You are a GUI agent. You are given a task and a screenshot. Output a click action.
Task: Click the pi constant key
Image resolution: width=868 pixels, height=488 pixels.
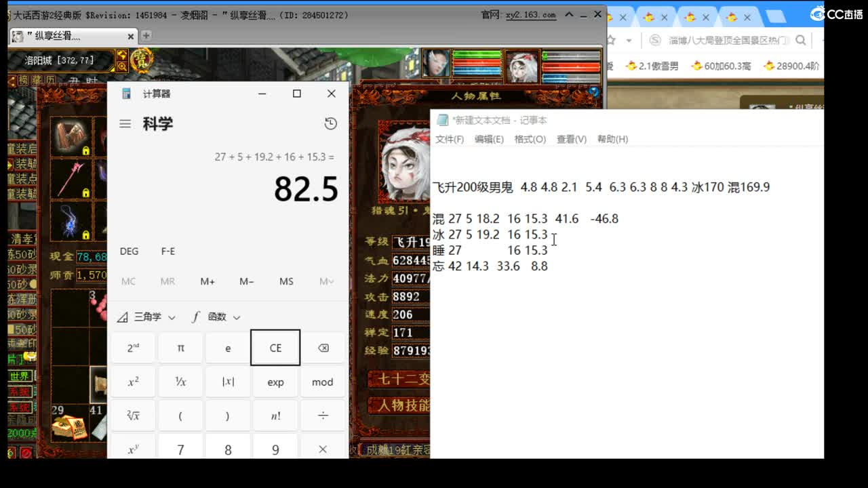(180, 348)
